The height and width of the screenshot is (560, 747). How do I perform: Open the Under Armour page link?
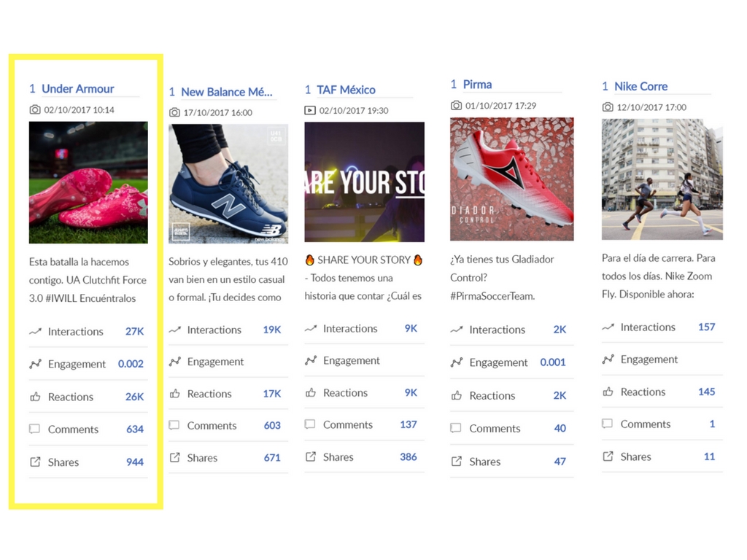pyautogui.click(x=77, y=89)
